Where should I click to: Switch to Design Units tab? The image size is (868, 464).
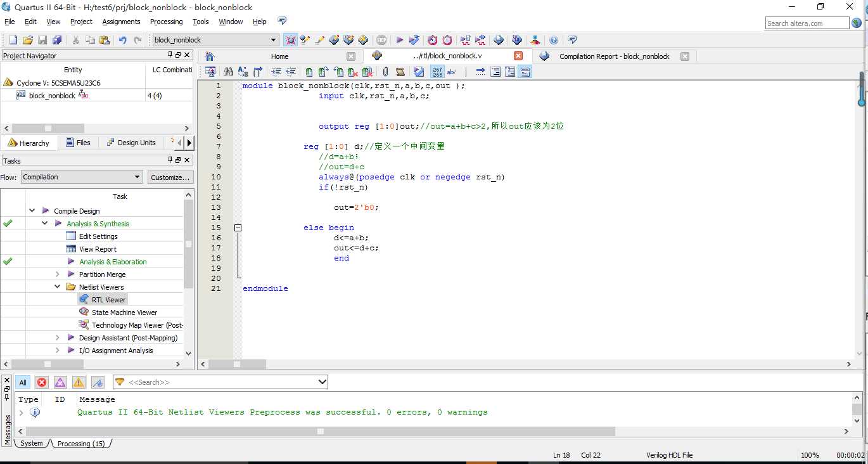(x=131, y=143)
